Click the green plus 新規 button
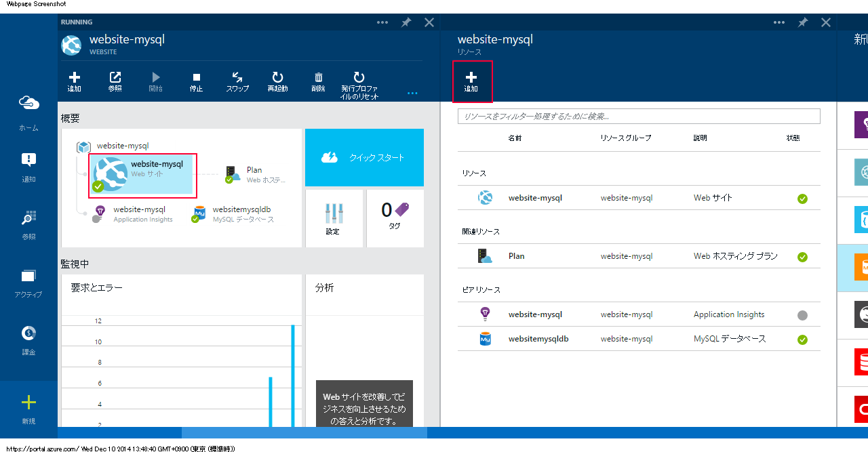 click(28, 409)
